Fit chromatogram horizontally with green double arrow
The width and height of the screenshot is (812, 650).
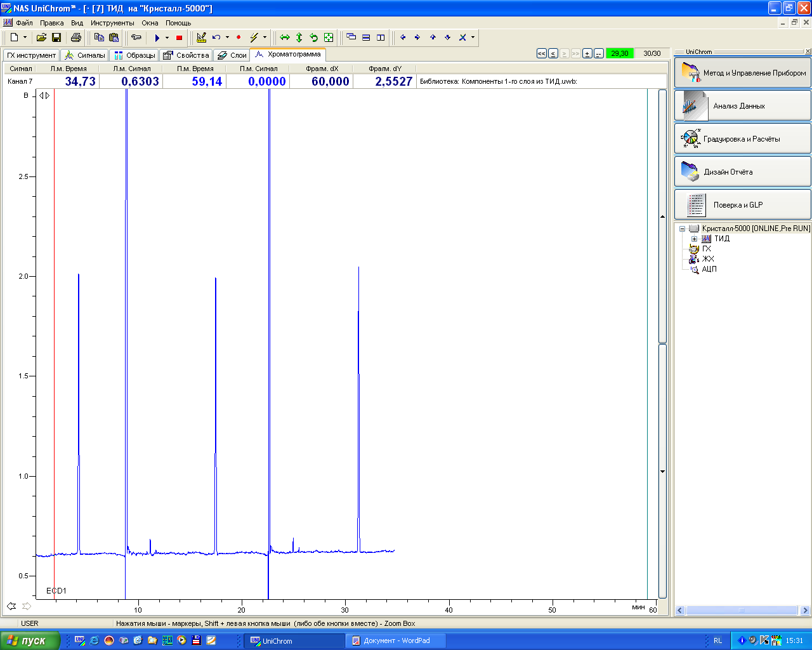(285, 37)
